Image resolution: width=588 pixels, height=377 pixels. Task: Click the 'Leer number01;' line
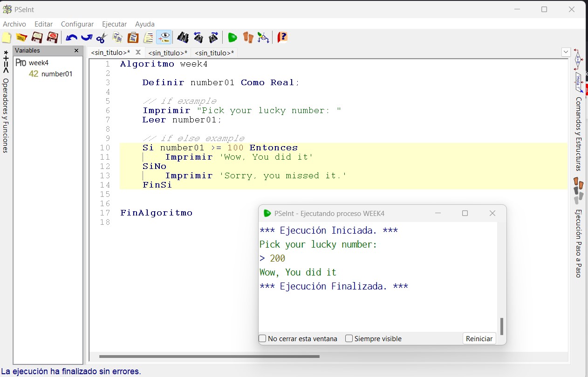(x=182, y=120)
